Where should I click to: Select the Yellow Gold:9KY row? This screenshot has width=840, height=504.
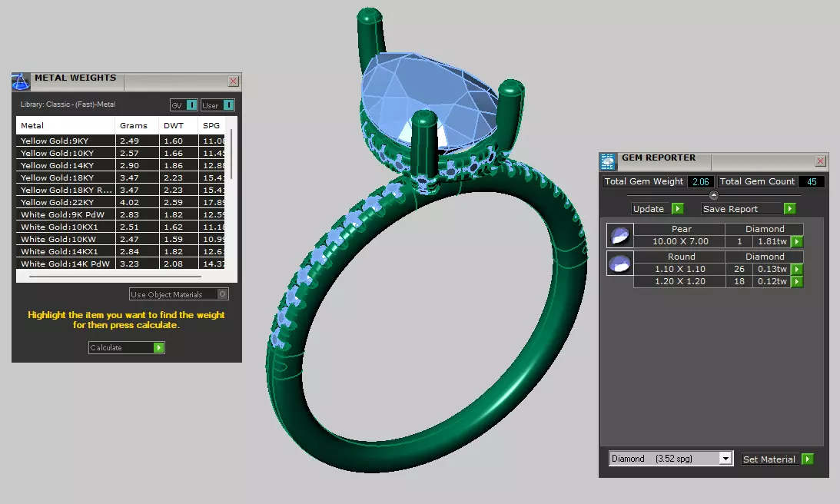(x=121, y=141)
